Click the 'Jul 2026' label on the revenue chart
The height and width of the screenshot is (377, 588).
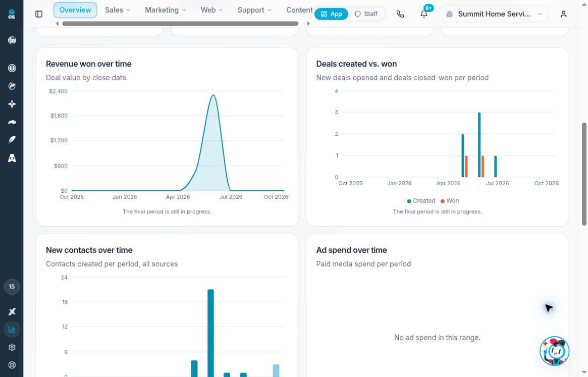point(231,197)
